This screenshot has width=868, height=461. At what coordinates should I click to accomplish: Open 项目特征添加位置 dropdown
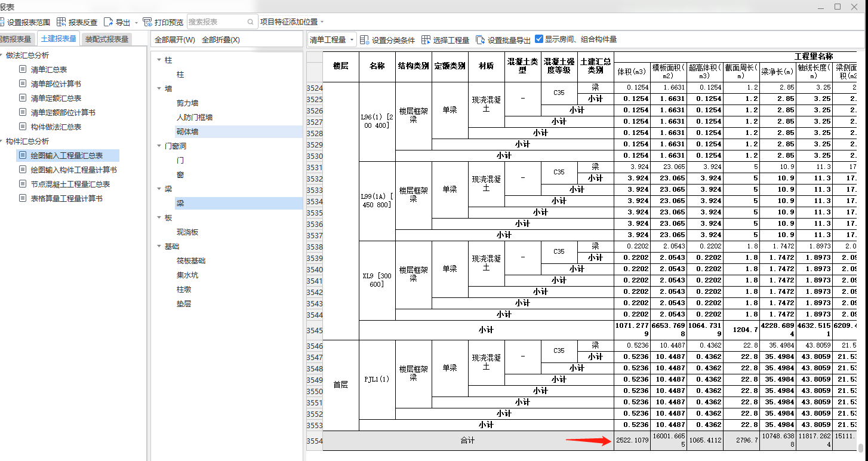tap(292, 22)
